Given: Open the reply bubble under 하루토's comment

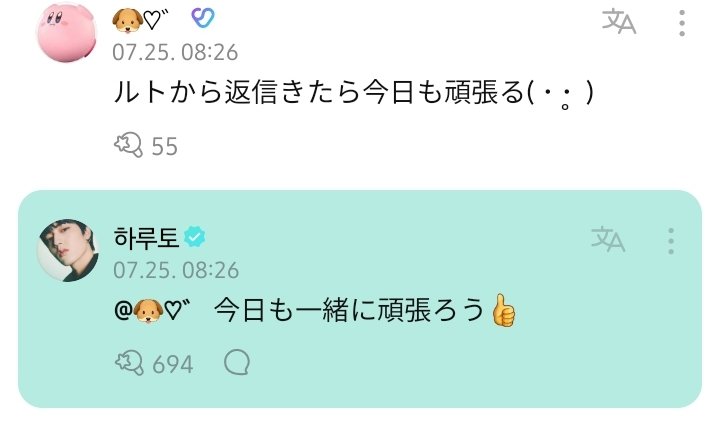Looking at the screenshot, I should coord(237,363).
